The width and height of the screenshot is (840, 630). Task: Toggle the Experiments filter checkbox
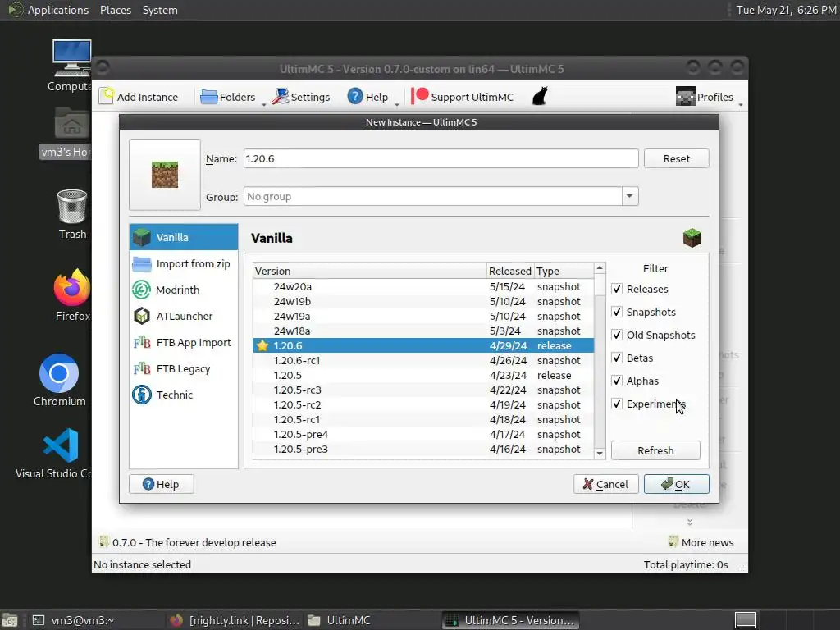[x=617, y=404]
